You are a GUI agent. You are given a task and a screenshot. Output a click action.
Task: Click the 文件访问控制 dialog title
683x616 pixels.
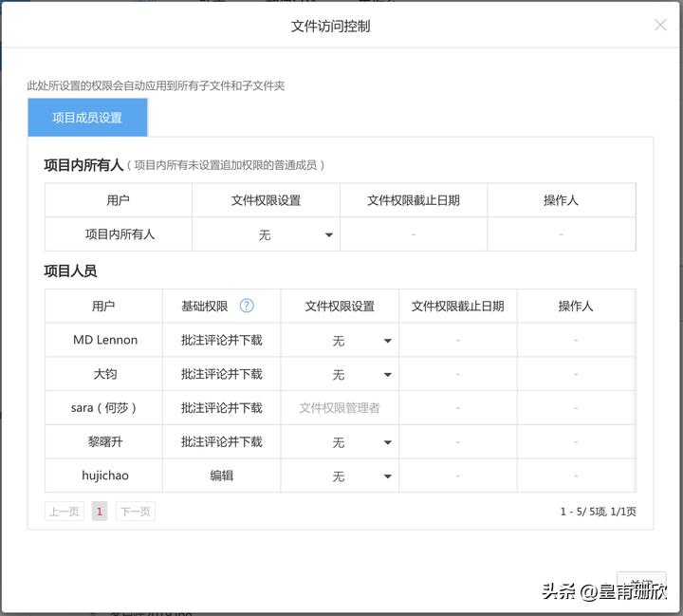[x=331, y=27]
